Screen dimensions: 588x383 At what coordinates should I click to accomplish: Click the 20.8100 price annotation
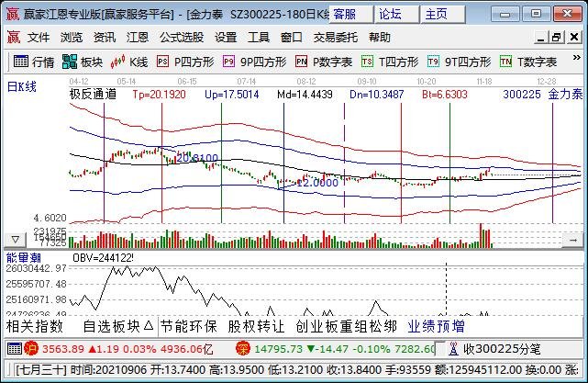pyautogui.click(x=197, y=158)
